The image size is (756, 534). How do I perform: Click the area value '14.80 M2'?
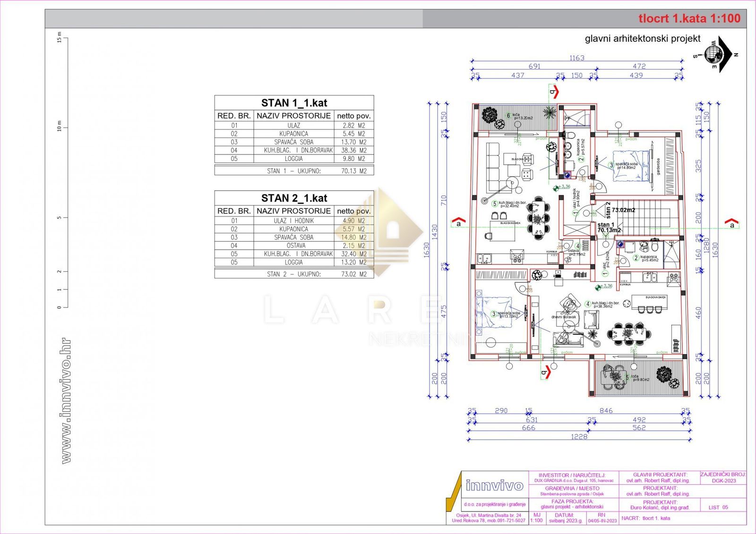(x=354, y=237)
